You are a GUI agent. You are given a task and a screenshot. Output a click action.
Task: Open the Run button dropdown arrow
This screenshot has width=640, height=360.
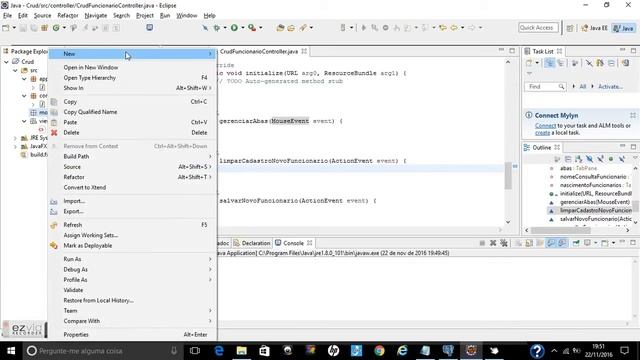[x=242, y=28]
